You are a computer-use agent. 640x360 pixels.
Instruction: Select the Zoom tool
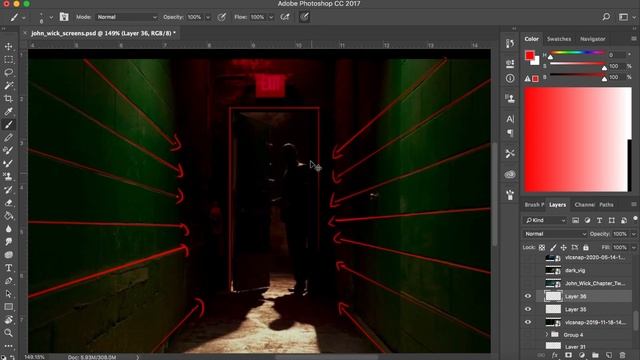point(9,333)
